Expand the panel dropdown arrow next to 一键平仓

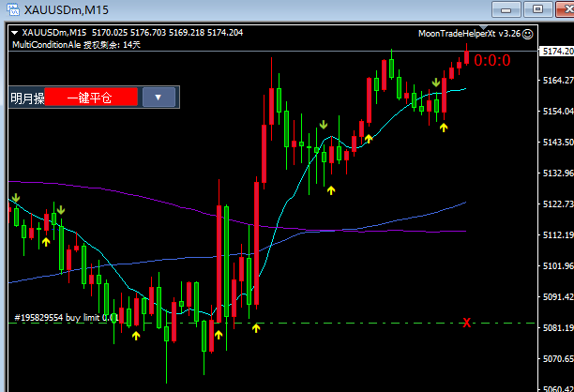[159, 98]
